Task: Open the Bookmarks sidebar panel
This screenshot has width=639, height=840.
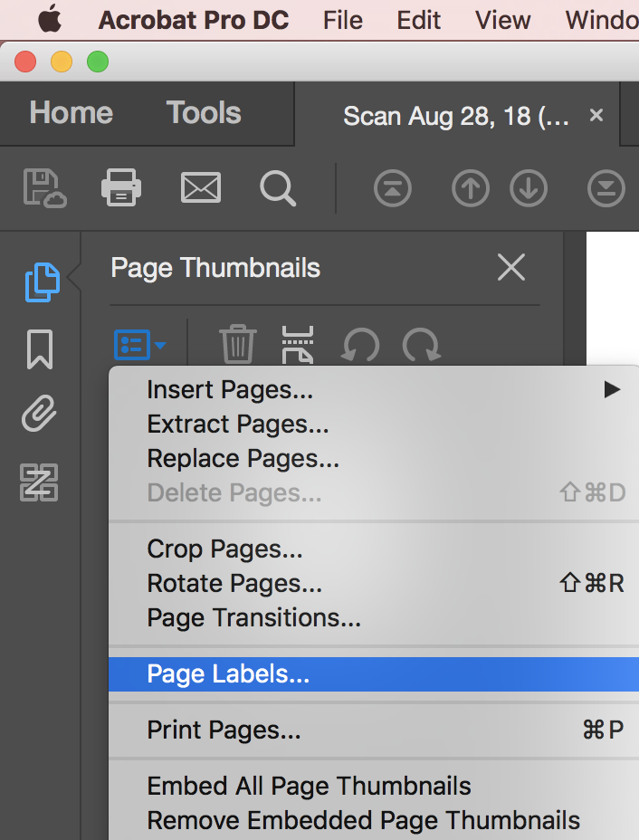Action: click(x=40, y=348)
